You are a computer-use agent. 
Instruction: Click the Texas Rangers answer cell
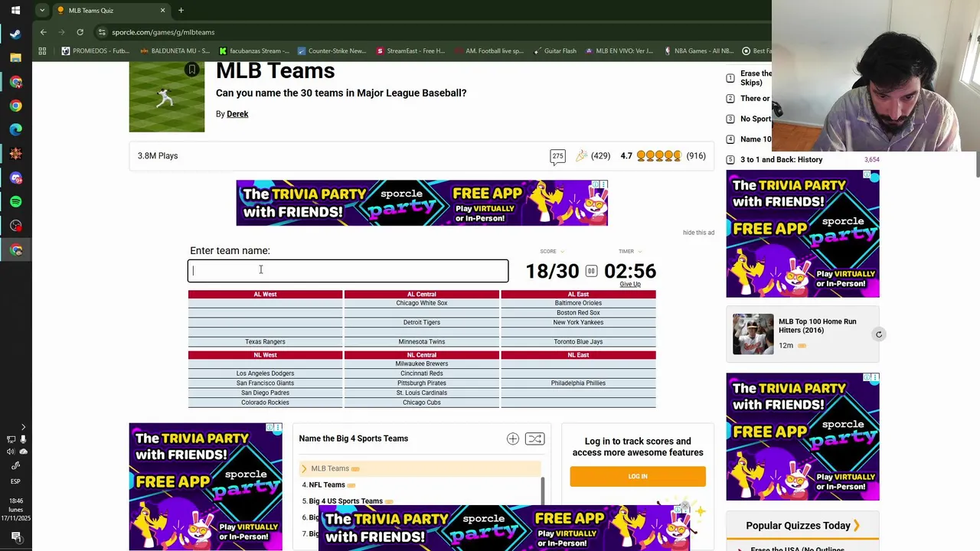265,342
